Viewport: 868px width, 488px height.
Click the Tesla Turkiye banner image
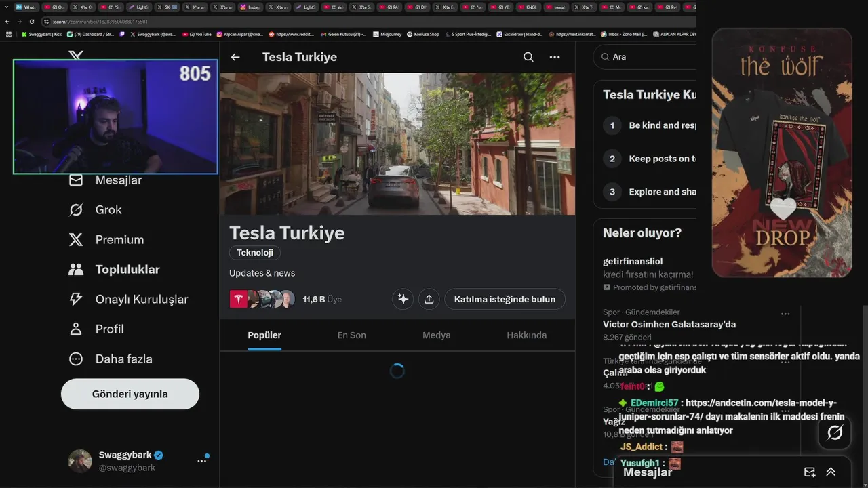pos(397,144)
